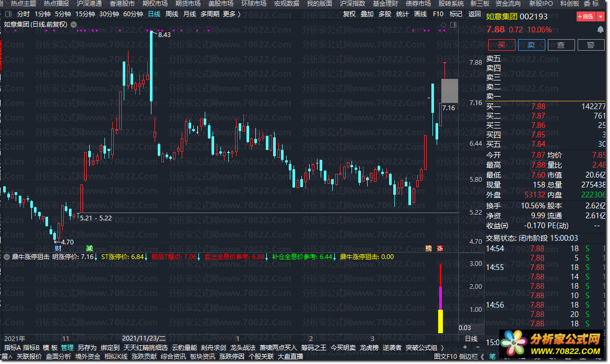Add stock with +自选 button

(586, 16)
